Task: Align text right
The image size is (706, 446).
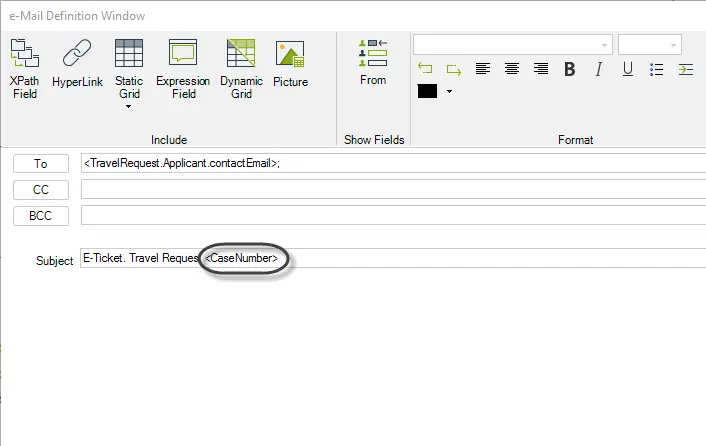Action: click(x=540, y=69)
